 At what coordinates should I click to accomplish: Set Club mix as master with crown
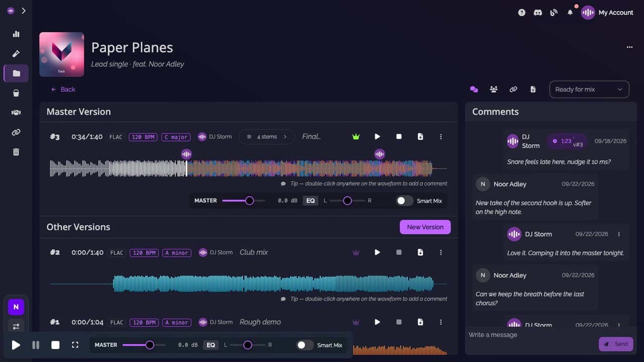click(x=356, y=252)
